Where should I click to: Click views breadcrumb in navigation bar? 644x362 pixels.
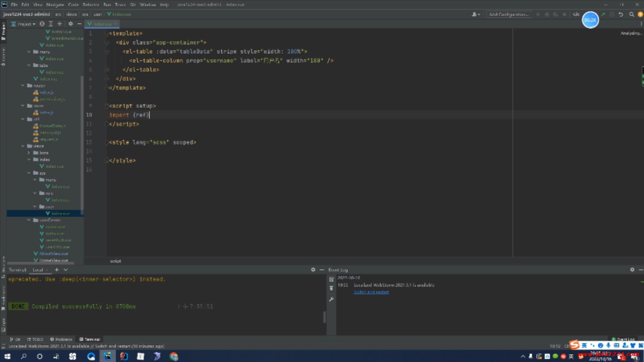click(x=71, y=14)
